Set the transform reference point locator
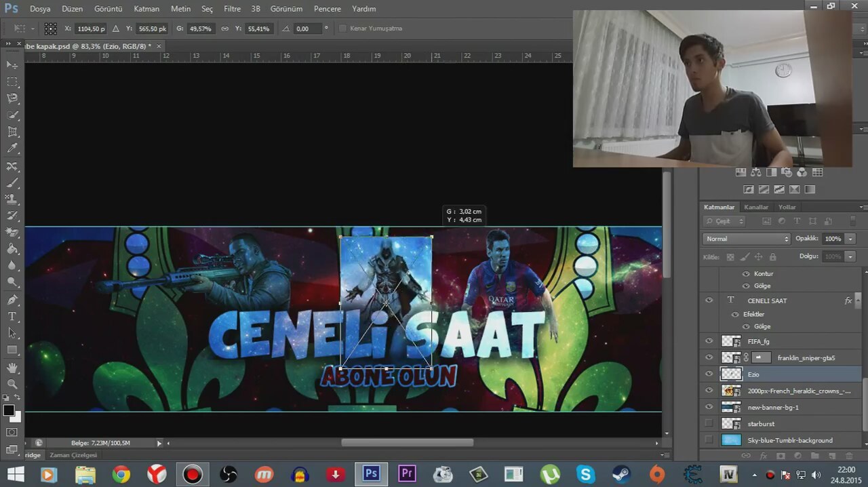868x487 pixels. [51, 28]
